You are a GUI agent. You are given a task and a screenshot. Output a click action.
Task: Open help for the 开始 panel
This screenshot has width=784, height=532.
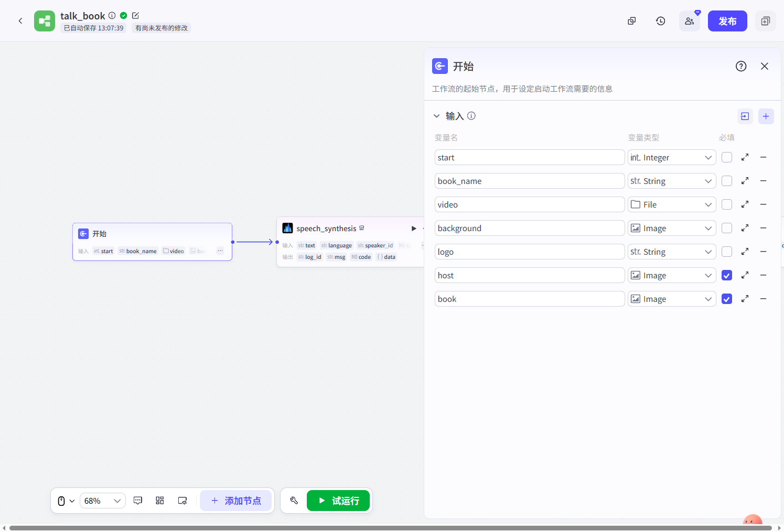[x=741, y=66]
